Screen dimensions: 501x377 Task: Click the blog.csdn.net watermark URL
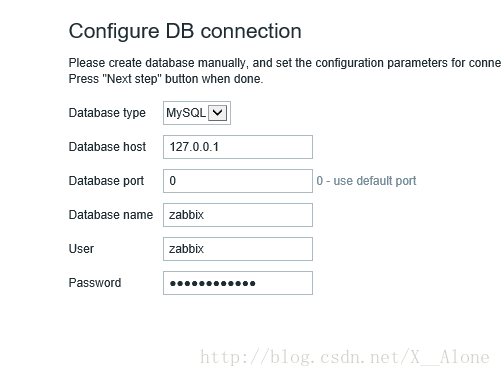[345, 357]
